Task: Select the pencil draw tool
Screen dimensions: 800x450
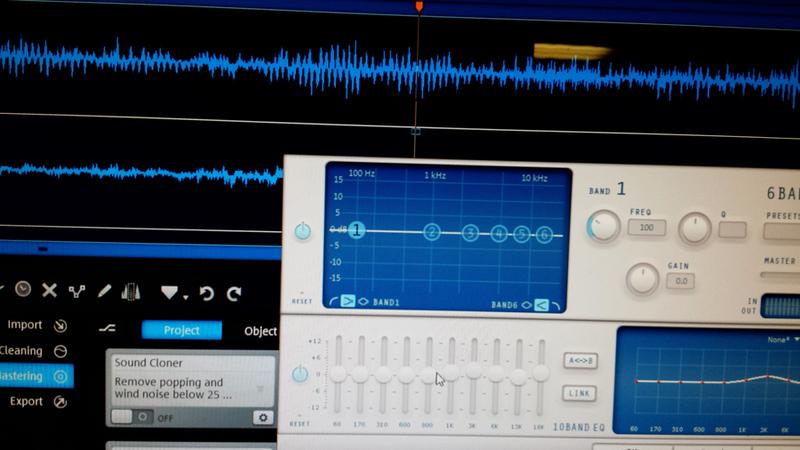Action: point(104,291)
